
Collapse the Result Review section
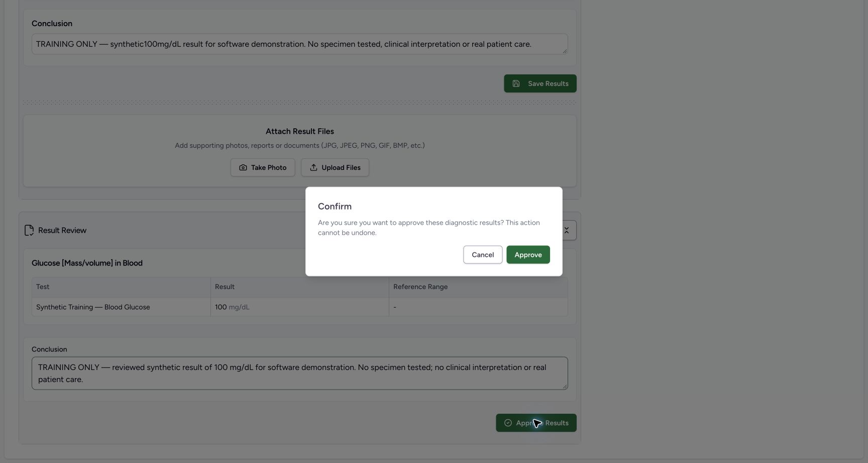pos(567,230)
